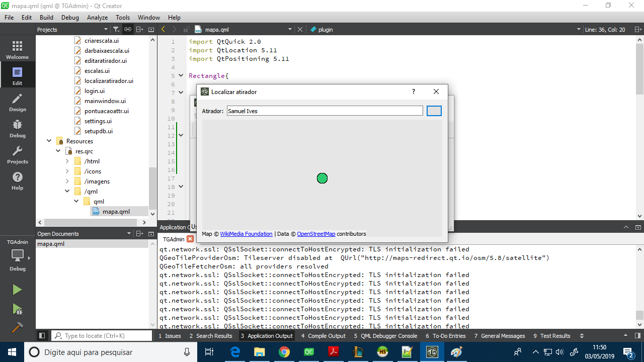644x362 pixels.
Task: Open the Build menu
Action: point(46,18)
